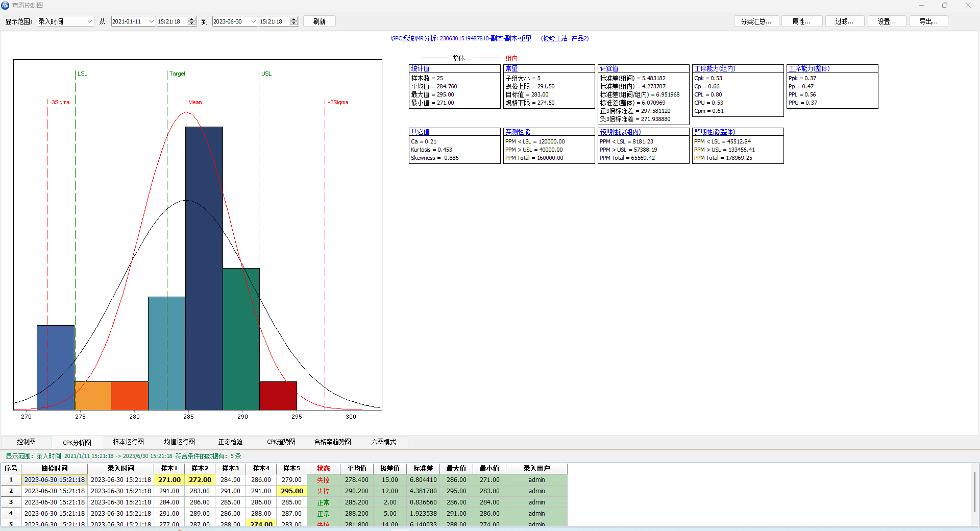Click the start time field 15:21:18
This screenshot has height=531, width=980.
[x=172, y=21]
